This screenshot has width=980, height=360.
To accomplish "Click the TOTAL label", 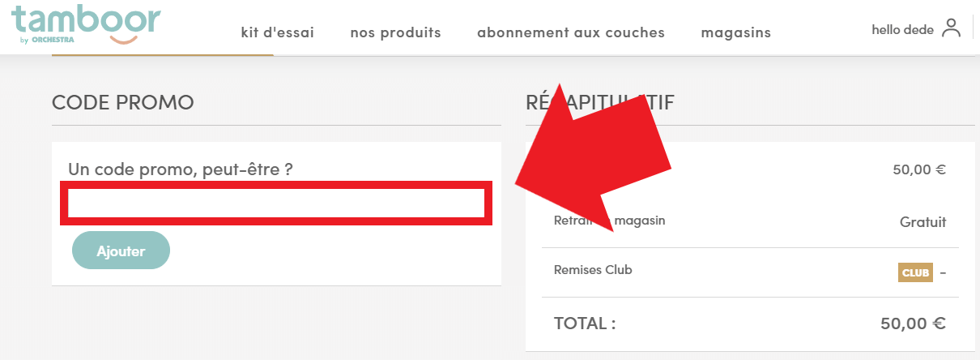I will tap(585, 324).
